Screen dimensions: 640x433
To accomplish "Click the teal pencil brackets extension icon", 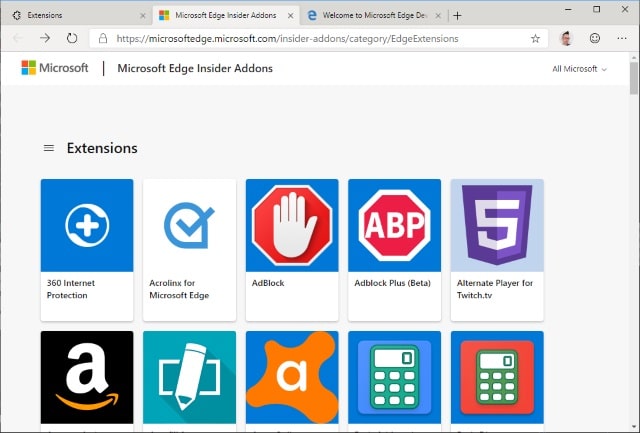I will (x=189, y=380).
